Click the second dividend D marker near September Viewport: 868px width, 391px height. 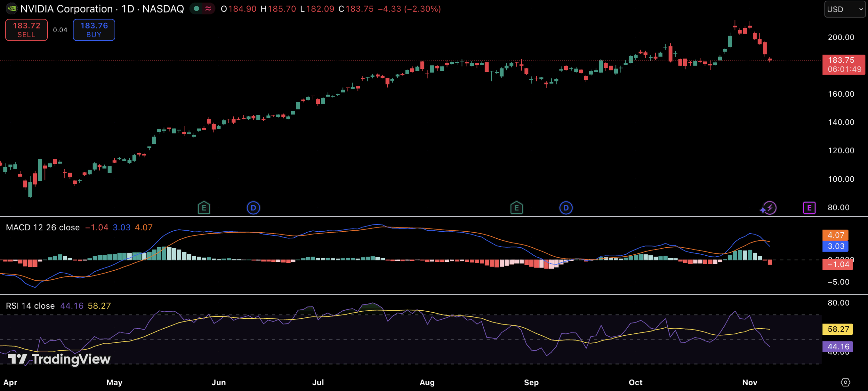(x=566, y=208)
